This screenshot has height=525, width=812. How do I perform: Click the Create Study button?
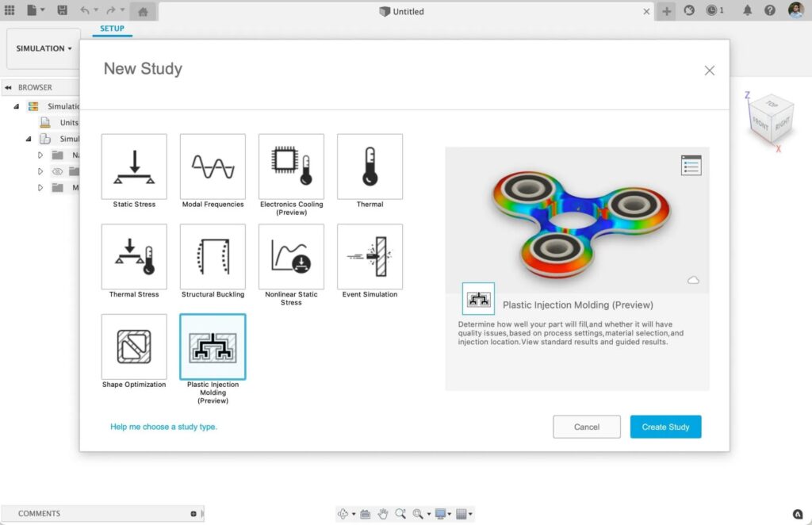[665, 427]
